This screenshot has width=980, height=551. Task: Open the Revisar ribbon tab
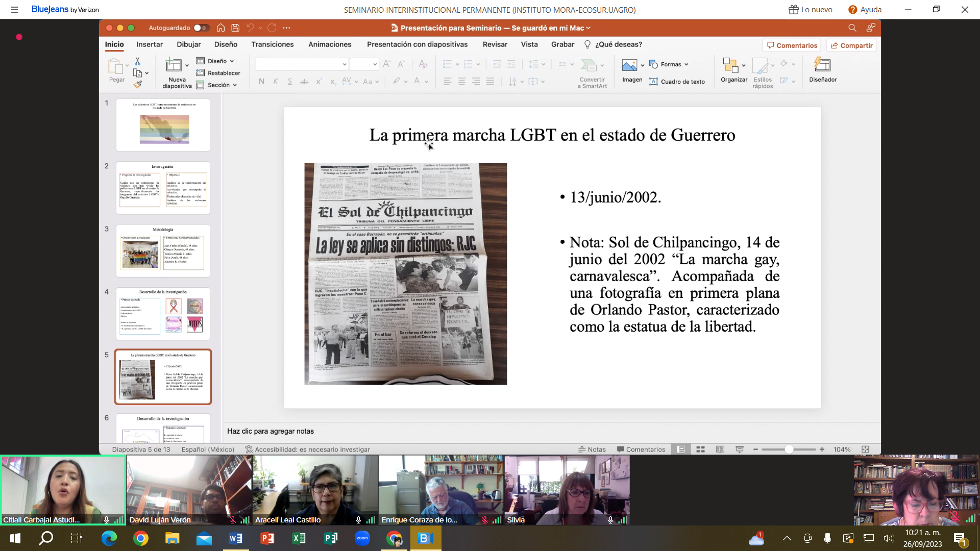495,44
